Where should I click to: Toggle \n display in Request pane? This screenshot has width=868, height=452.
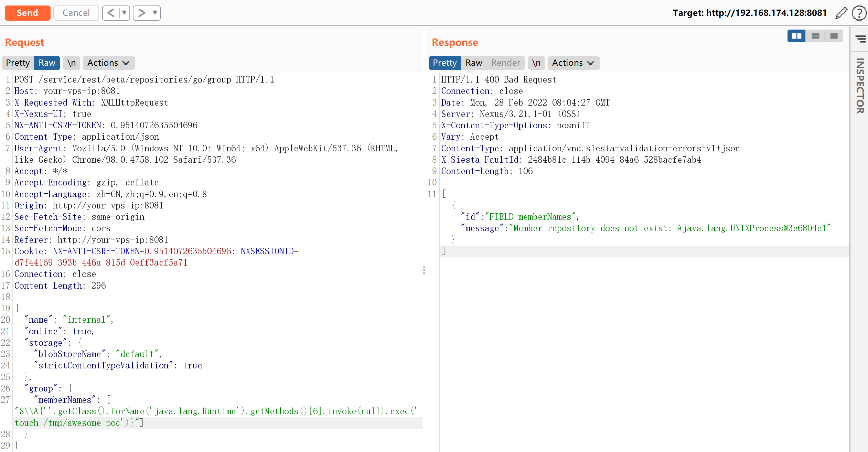(x=72, y=63)
